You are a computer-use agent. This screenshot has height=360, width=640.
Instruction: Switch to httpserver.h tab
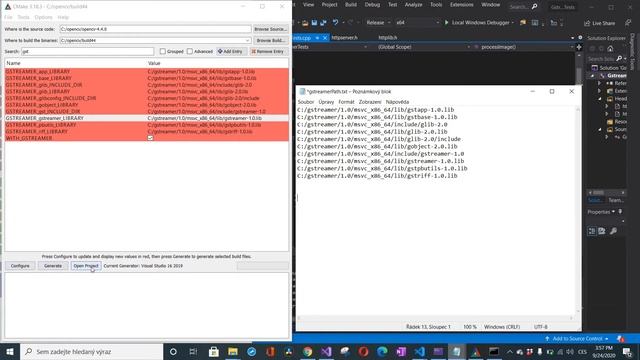point(344,38)
